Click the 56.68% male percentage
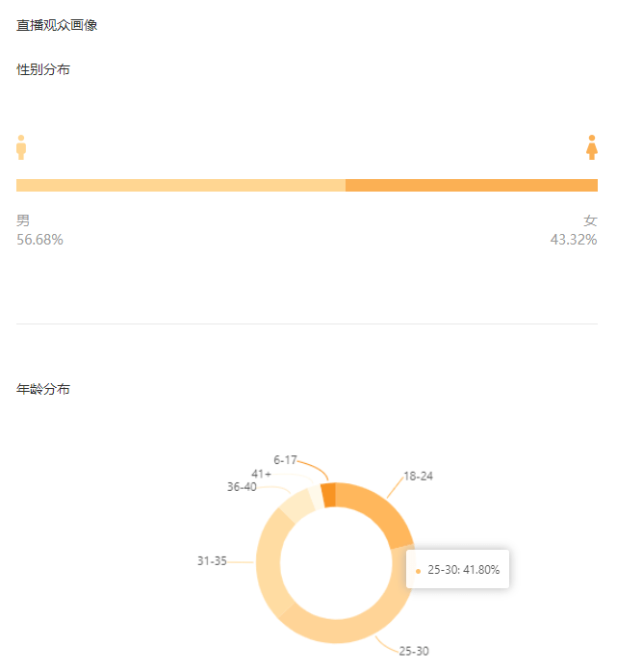The width and height of the screenshot is (617, 672). point(39,240)
